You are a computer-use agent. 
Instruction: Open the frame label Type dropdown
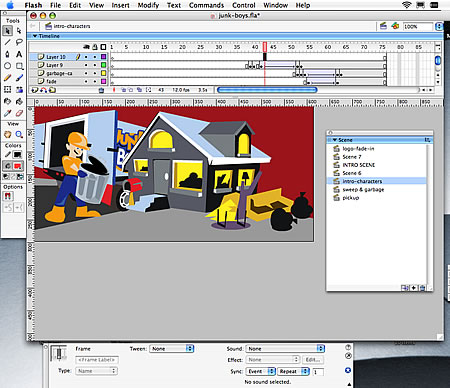96,371
